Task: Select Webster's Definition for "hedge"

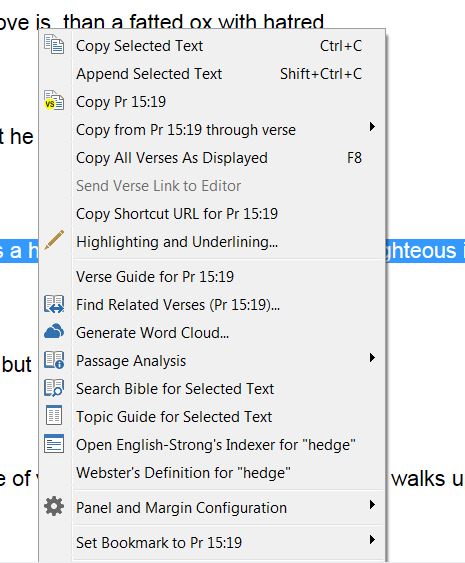Action: point(212,473)
